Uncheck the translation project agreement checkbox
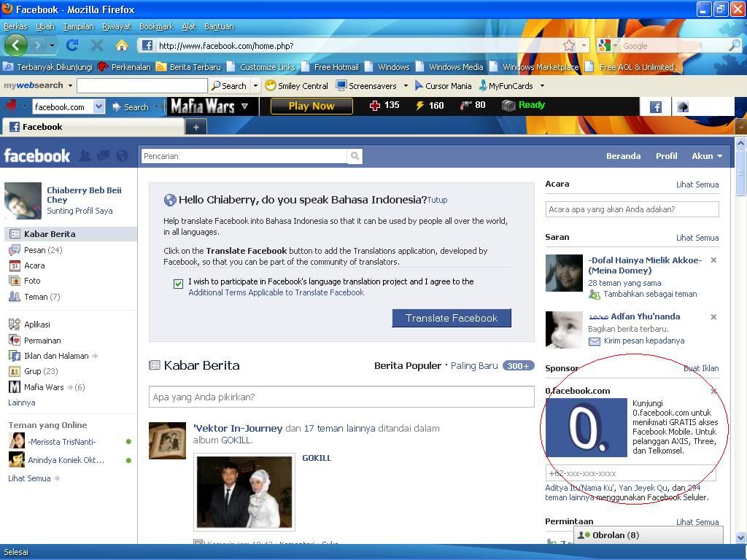Image resolution: width=747 pixels, height=560 pixels. click(178, 284)
